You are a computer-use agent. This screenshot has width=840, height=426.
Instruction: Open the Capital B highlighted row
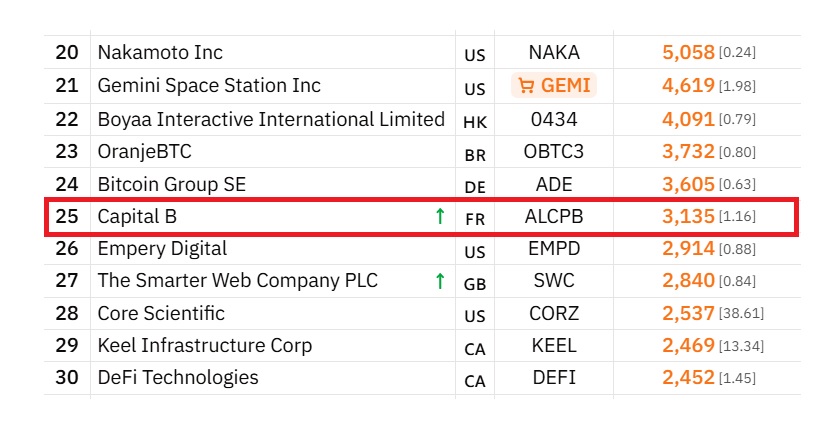pos(422,216)
